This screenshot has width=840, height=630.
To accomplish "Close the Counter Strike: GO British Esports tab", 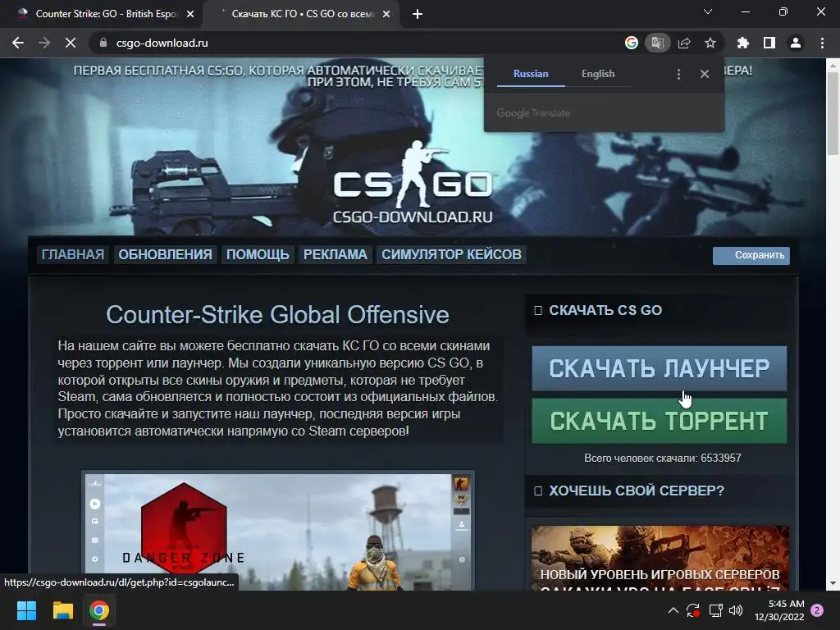I will pos(190,14).
